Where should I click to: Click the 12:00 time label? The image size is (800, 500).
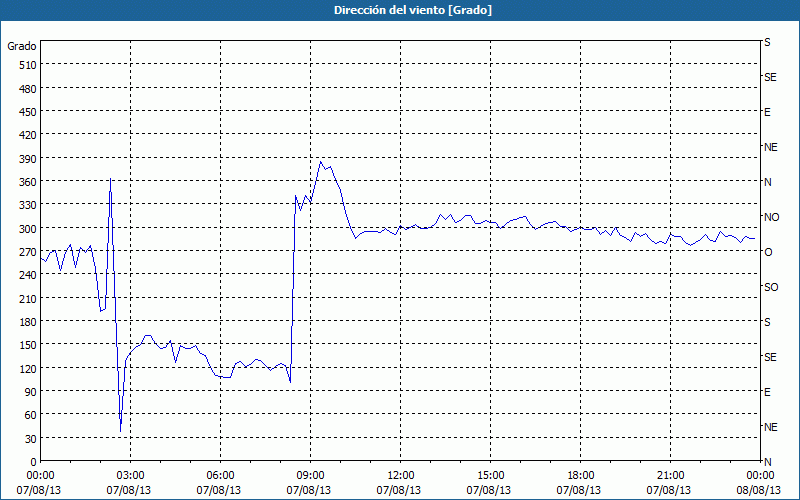tap(400, 476)
